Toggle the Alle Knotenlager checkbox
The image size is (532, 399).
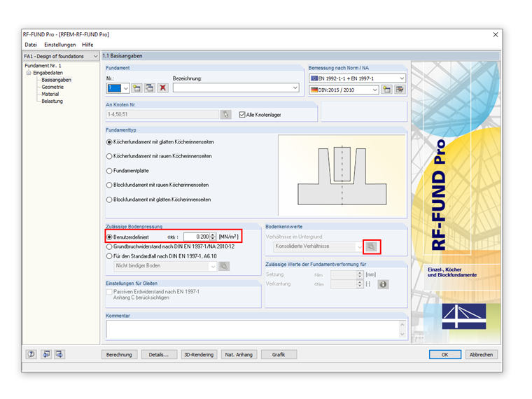(x=242, y=115)
